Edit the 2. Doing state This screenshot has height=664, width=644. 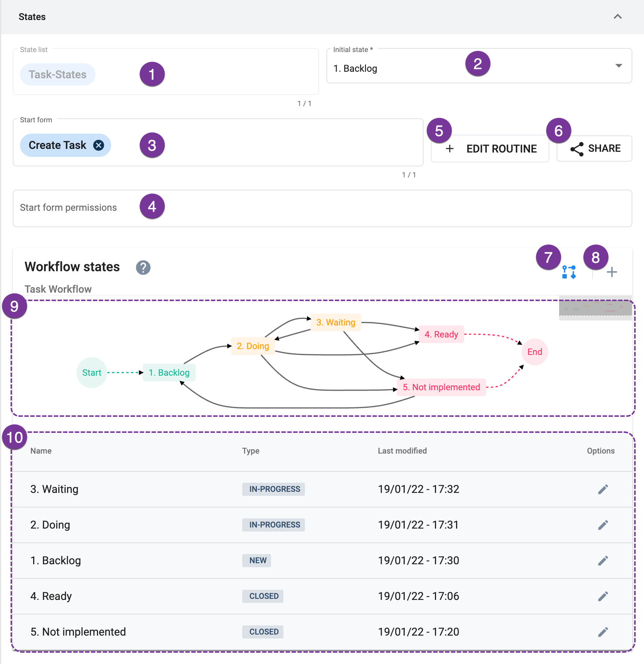[603, 525]
